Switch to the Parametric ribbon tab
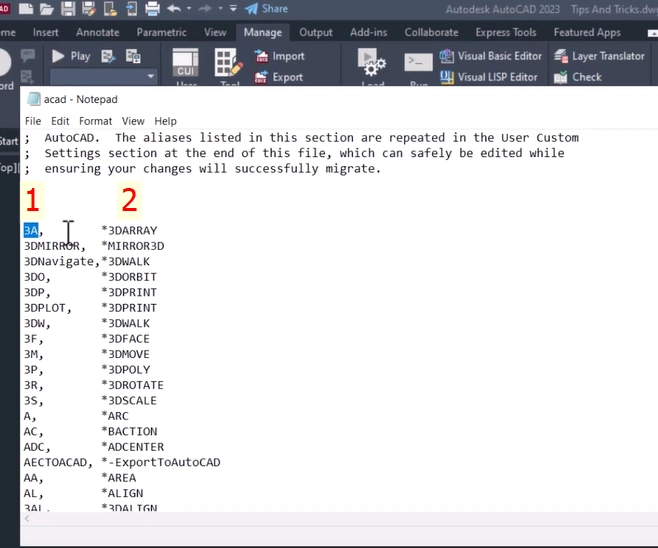The height and width of the screenshot is (548, 658). [x=162, y=32]
